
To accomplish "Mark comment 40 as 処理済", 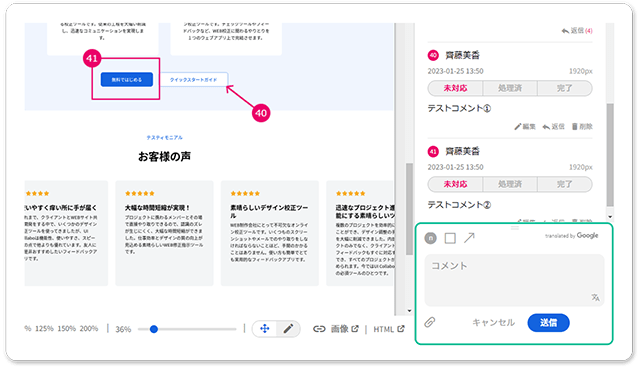I will tap(510, 88).
